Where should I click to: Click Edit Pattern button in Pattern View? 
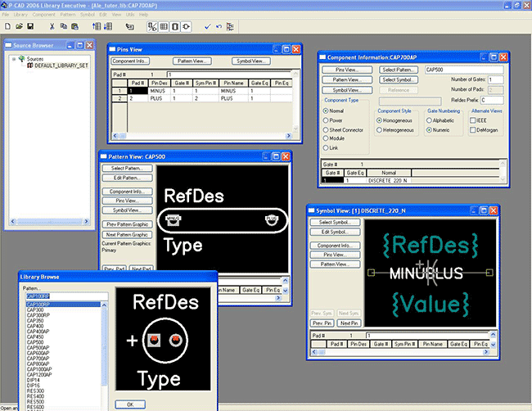click(127, 178)
